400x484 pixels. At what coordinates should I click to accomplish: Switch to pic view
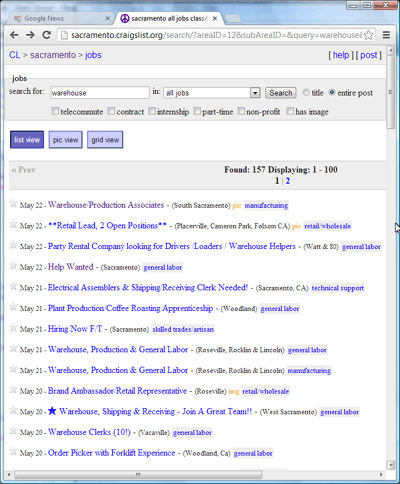point(65,140)
